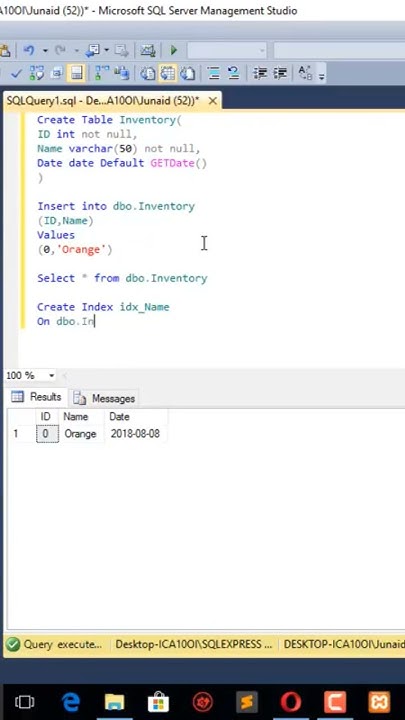Click the ID column header
Viewport: 405px width, 720px height.
pos(45,417)
